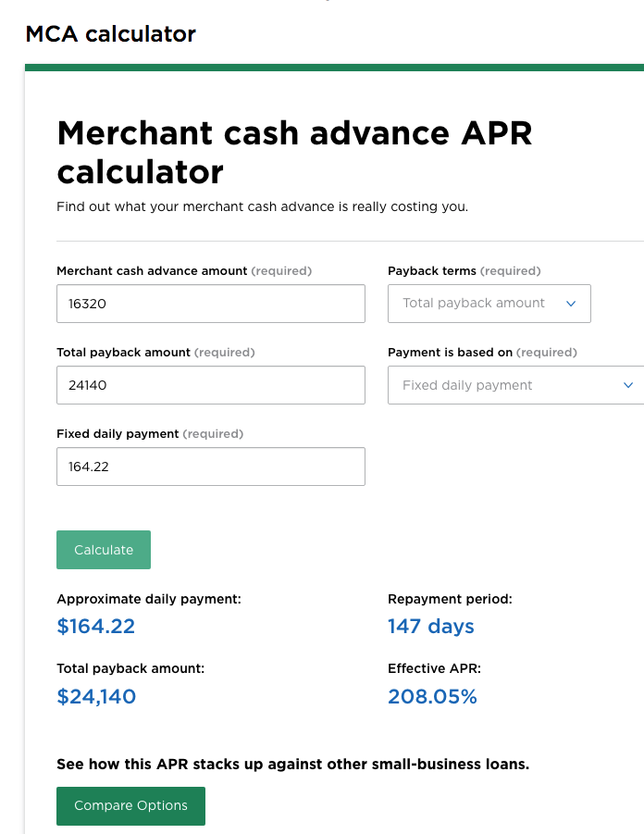The height and width of the screenshot is (834, 644).
Task: Expand the Payment is based on dropdown
Action: click(x=516, y=385)
